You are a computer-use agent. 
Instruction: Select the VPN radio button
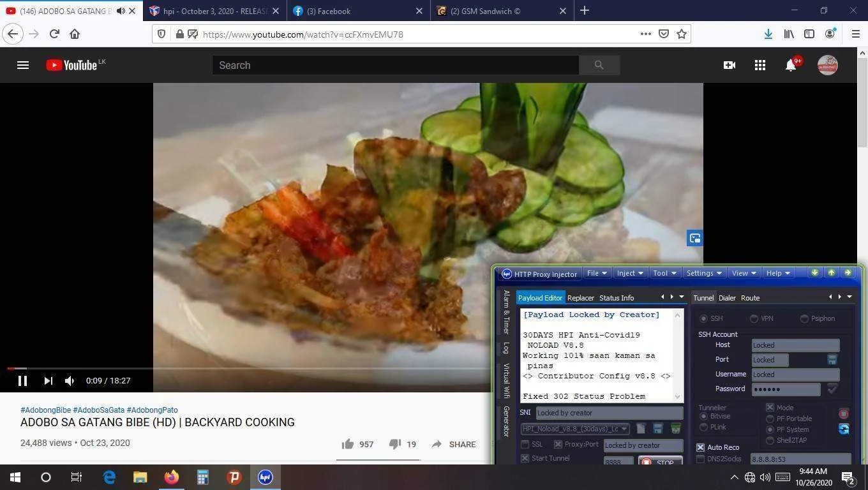(754, 318)
